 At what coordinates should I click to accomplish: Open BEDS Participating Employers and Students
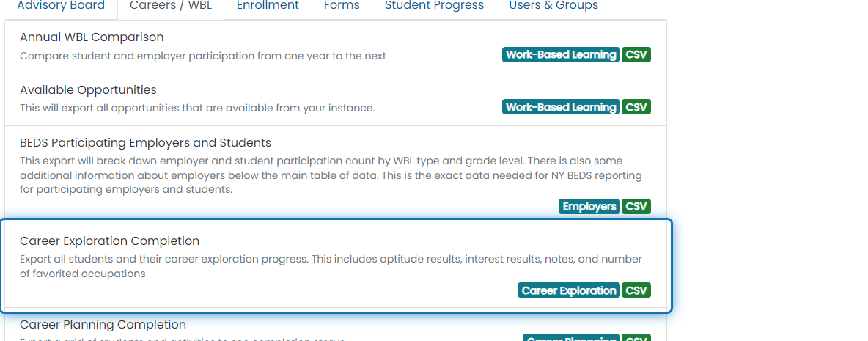point(146,143)
